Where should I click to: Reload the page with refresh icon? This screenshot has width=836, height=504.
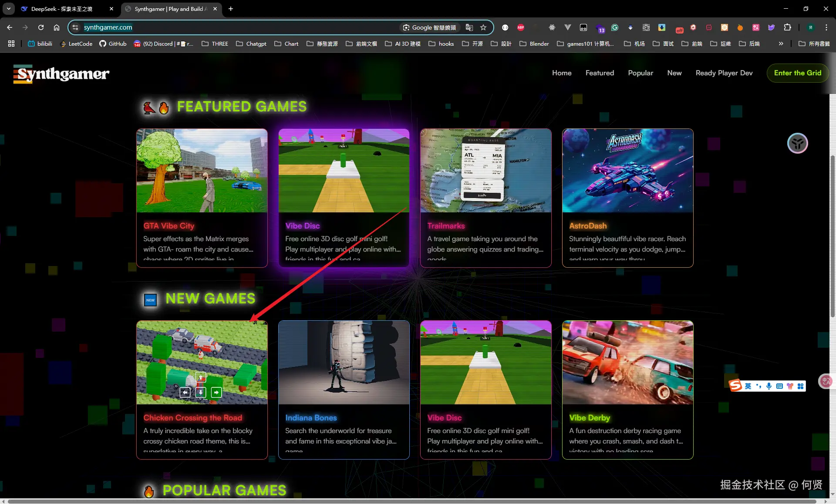[x=41, y=27]
